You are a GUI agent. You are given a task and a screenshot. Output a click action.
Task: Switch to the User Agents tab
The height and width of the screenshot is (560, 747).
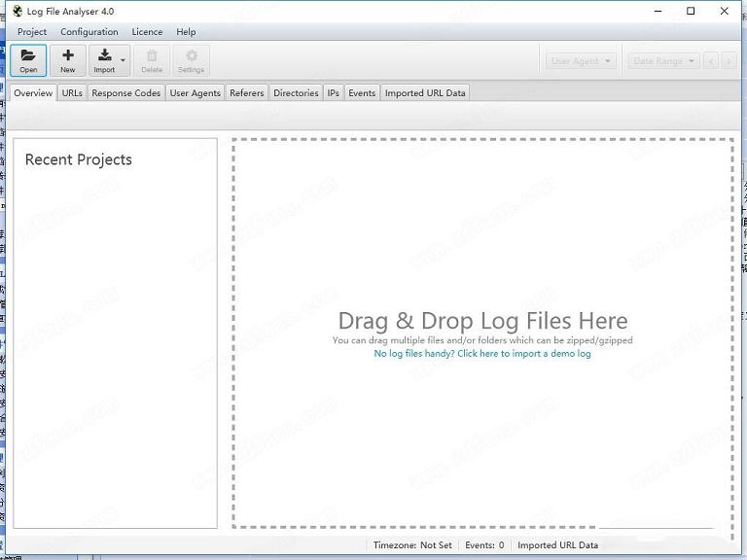pyautogui.click(x=195, y=93)
